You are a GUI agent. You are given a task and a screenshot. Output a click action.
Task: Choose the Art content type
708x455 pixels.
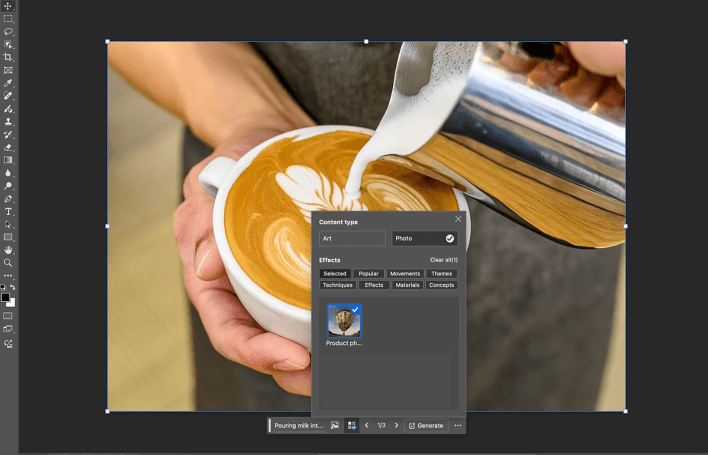352,239
